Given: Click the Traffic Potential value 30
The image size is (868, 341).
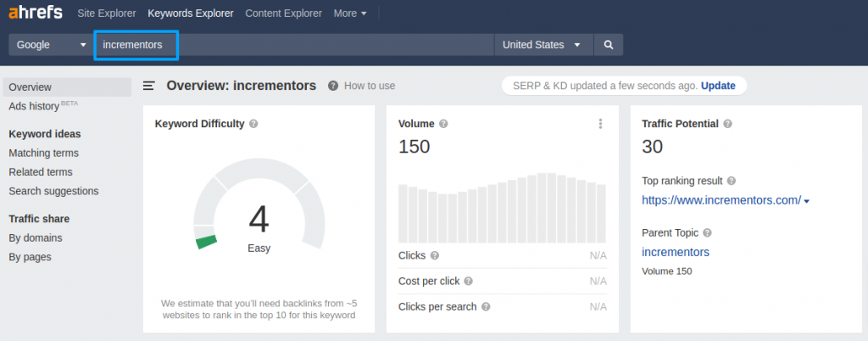Looking at the screenshot, I should [653, 147].
